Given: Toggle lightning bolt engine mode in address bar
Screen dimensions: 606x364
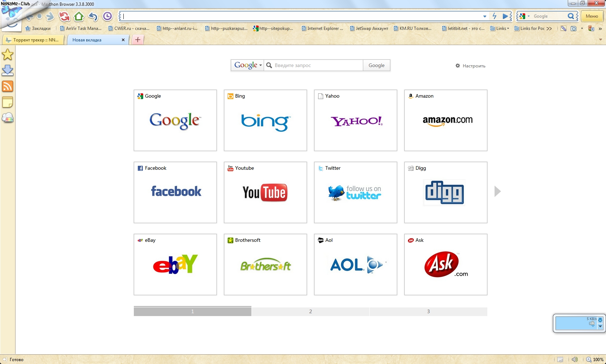Looking at the screenshot, I should 495,16.
